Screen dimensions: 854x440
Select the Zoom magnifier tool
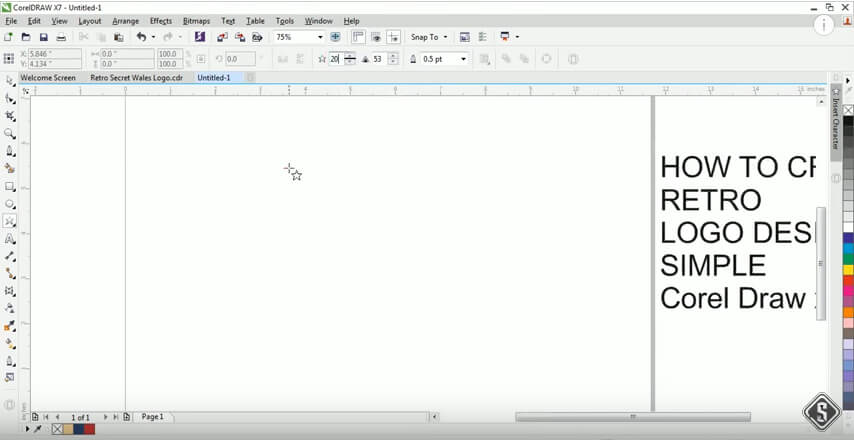pyautogui.click(x=10, y=133)
